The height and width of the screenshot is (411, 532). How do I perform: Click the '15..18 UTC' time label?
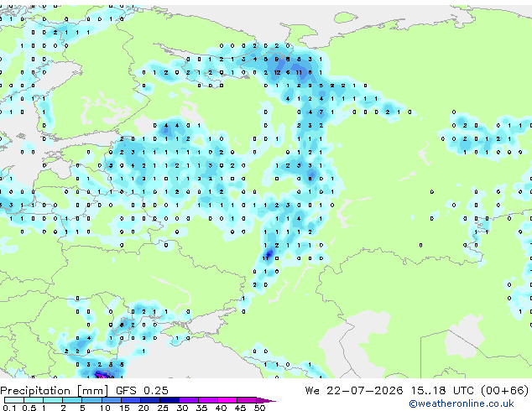442,391
